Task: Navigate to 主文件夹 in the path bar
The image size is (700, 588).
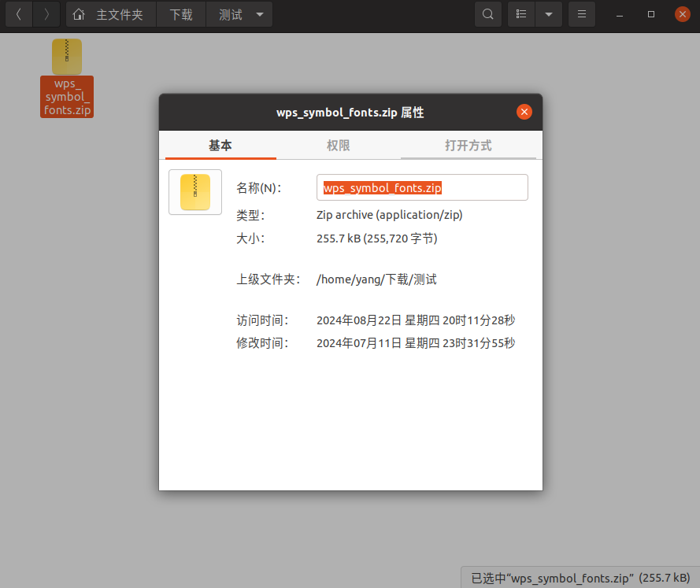Action: coord(120,14)
